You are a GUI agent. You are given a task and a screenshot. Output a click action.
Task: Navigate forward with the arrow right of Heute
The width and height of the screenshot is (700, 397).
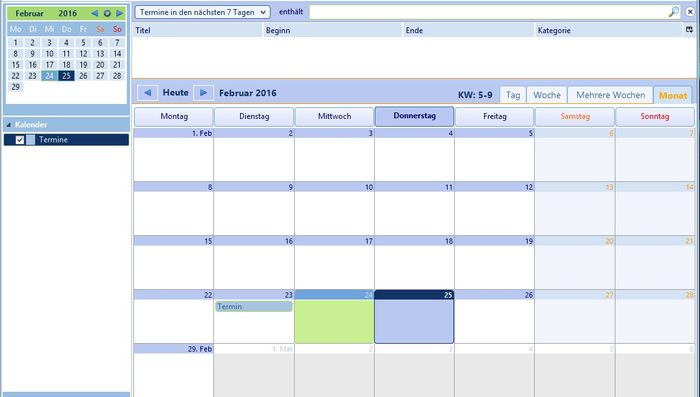pos(203,93)
